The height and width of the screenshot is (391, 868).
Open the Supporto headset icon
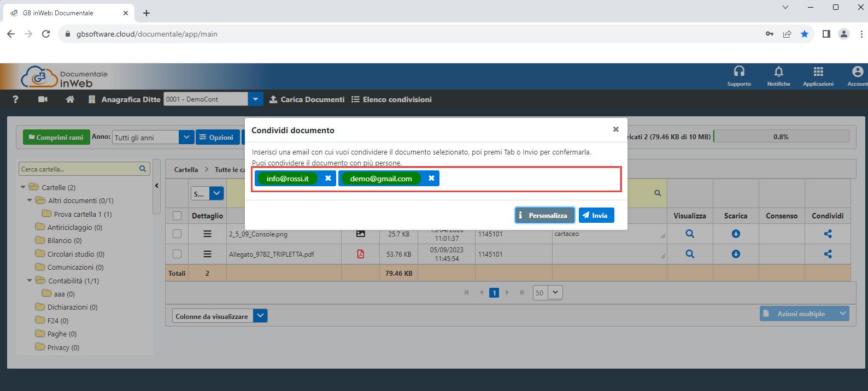[738, 72]
